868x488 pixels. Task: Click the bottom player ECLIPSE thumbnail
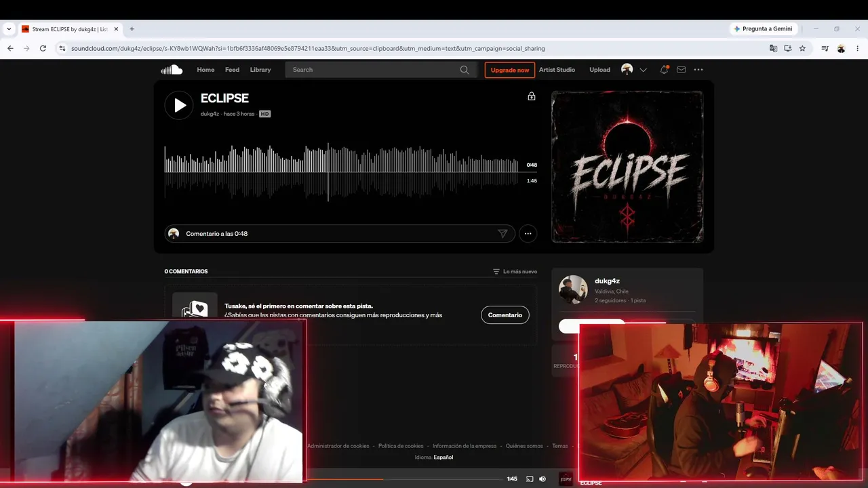click(x=566, y=479)
